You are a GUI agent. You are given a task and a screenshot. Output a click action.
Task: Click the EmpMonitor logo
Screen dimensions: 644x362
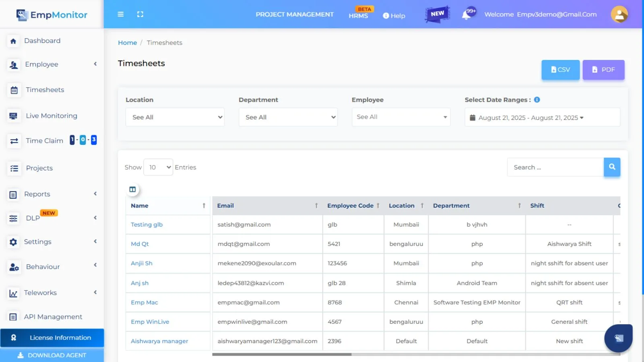(x=52, y=15)
